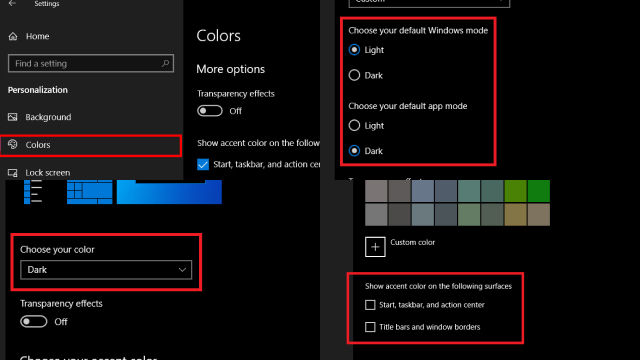The width and height of the screenshot is (640, 360).
Task: Select Dark for default app mode
Action: 354,151
